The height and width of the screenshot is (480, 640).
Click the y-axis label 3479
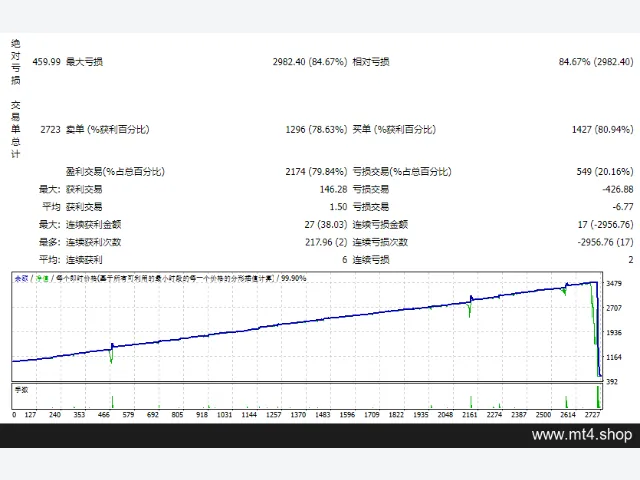pyautogui.click(x=614, y=283)
